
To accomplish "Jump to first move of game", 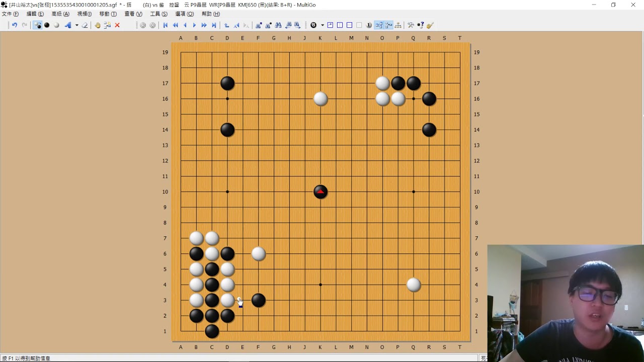I will 166,25.
